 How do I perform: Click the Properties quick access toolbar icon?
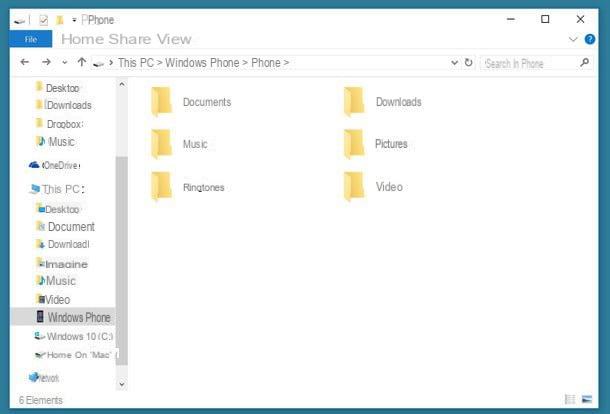[44, 20]
